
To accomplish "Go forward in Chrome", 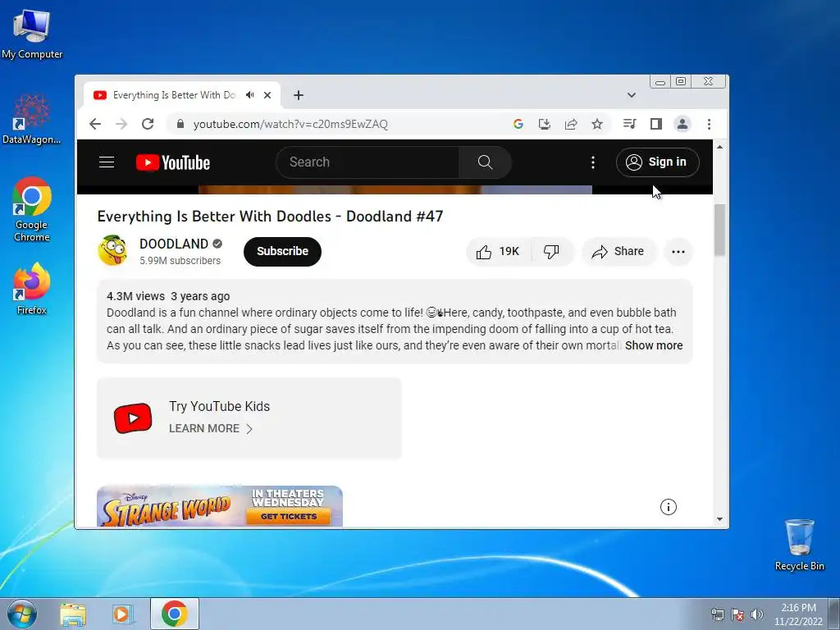I will pyautogui.click(x=121, y=125).
